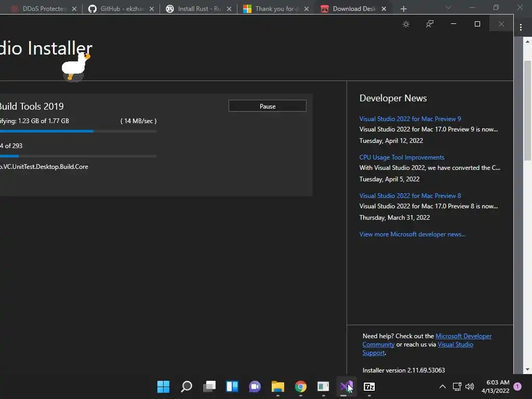Select the Visual Studio Installer taskbar icon
The image size is (532, 399).
coord(346,387)
